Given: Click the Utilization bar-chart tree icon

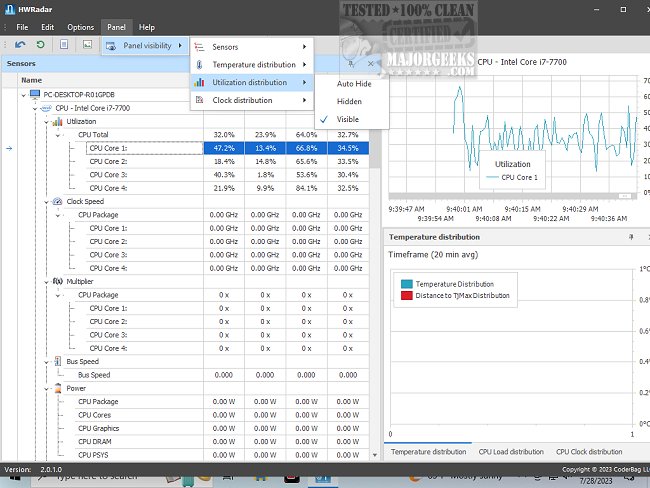Looking at the screenshot, I should (58, 121).
